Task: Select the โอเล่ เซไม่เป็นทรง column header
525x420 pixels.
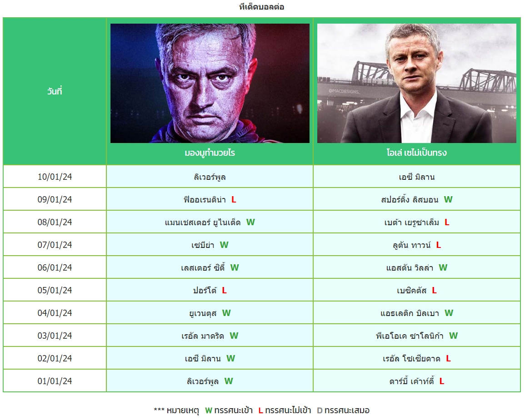Action: coord(417,153)
